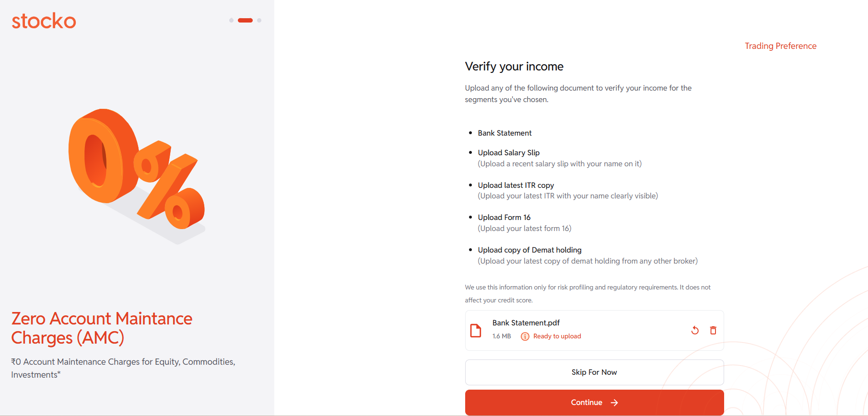
Task: Select the Bank Statement document option
Action: (504, 133)
